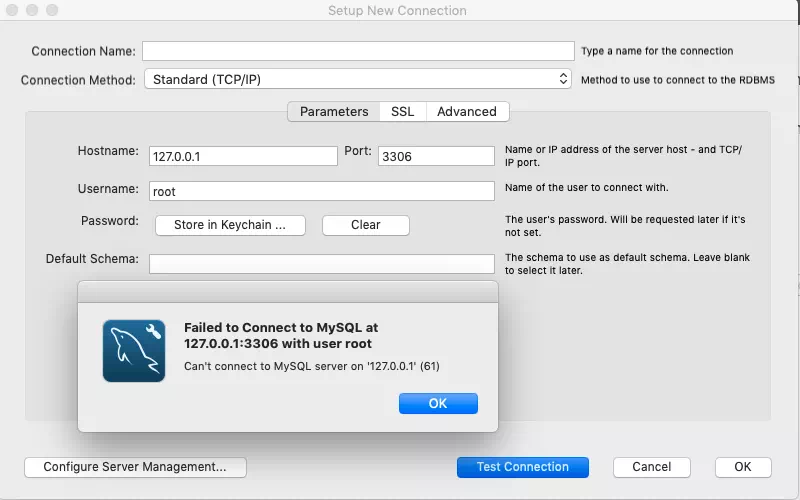
Task: Click the minimize window button
Action: [x=32, y=10]
